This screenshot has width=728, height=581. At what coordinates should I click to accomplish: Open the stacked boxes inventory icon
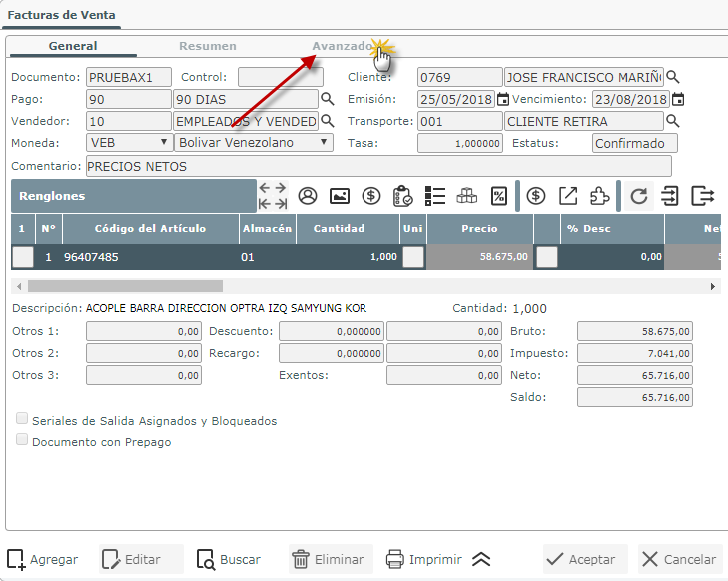coord(466,196)
